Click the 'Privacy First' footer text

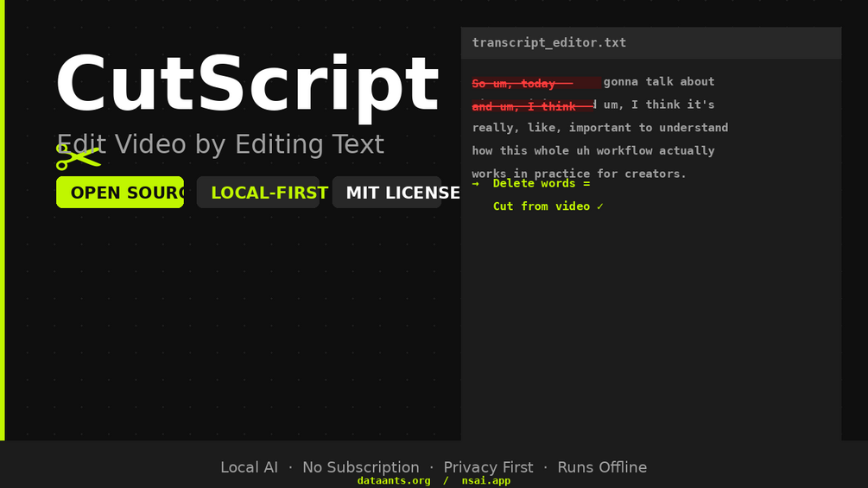coord(488,467)
